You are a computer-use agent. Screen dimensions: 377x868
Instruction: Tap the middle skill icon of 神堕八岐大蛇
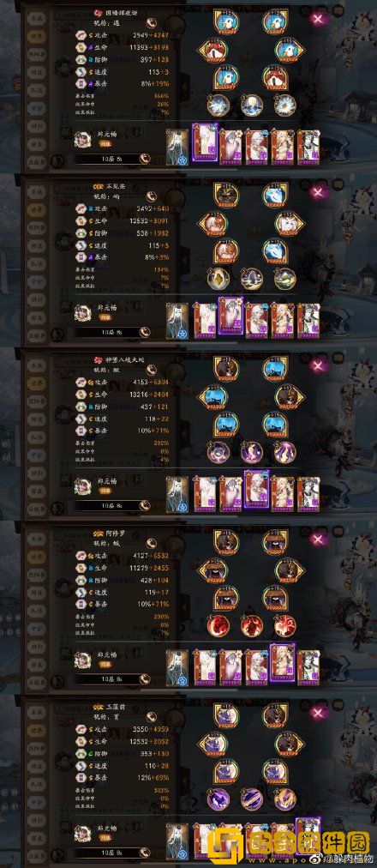click(x=252, y=452)
